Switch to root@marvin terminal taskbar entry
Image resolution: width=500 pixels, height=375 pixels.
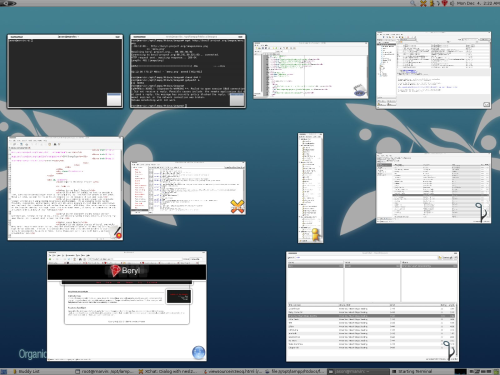click(x=104, y=371)
